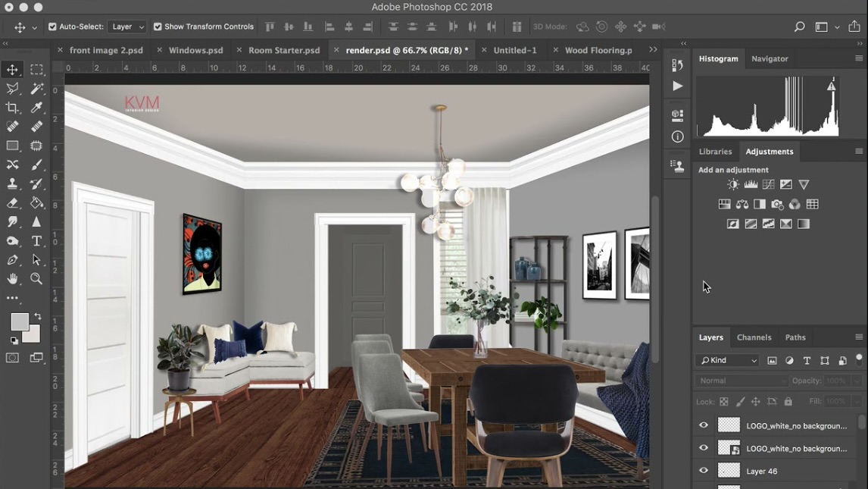Select the Hand tool
This screenshot has width=868, height=489.
click(13, 279)
